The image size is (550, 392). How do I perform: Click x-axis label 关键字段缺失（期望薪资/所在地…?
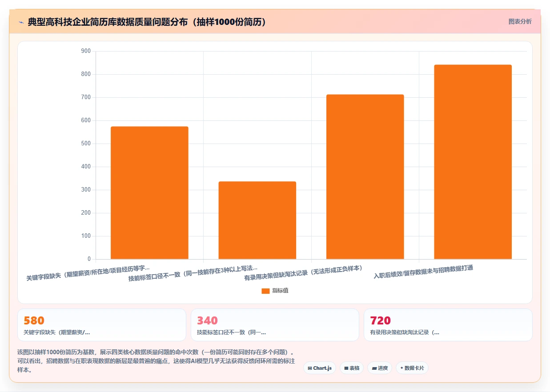88,273
